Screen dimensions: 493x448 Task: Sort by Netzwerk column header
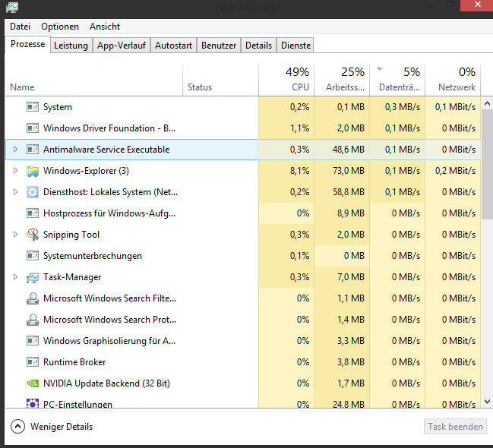(453, 80)
